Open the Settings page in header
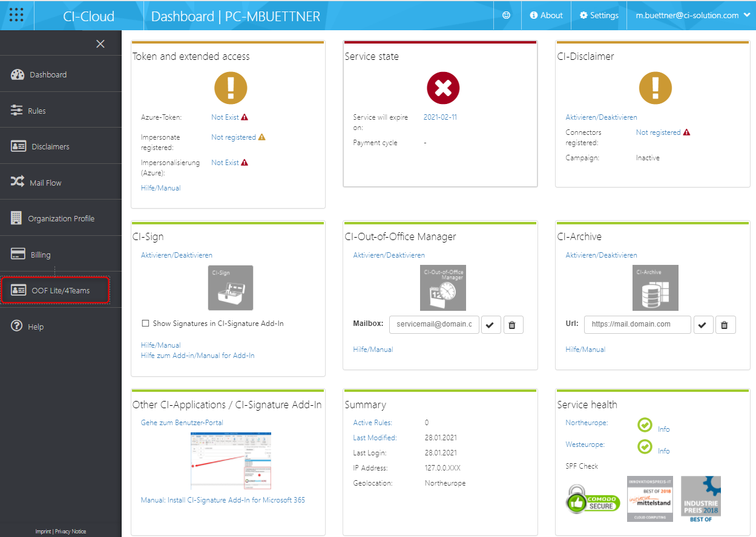The width and height of the screenshot is (756, 537). pos(599,16)
